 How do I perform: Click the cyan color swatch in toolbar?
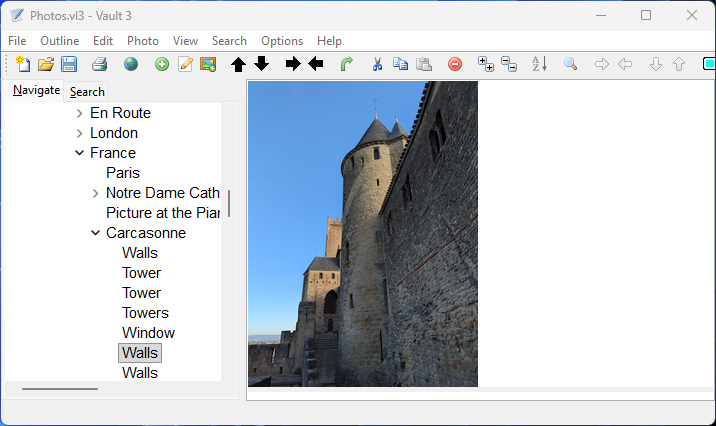point(708,64)
